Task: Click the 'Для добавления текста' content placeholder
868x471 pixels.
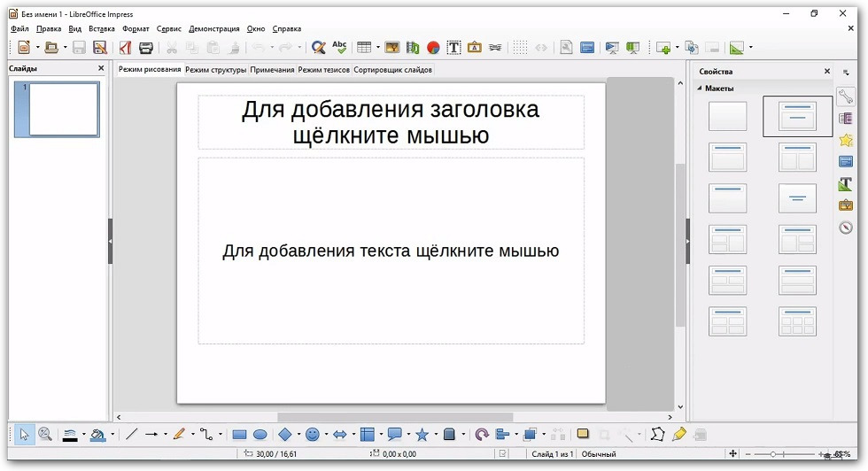Action: [391, 251]
